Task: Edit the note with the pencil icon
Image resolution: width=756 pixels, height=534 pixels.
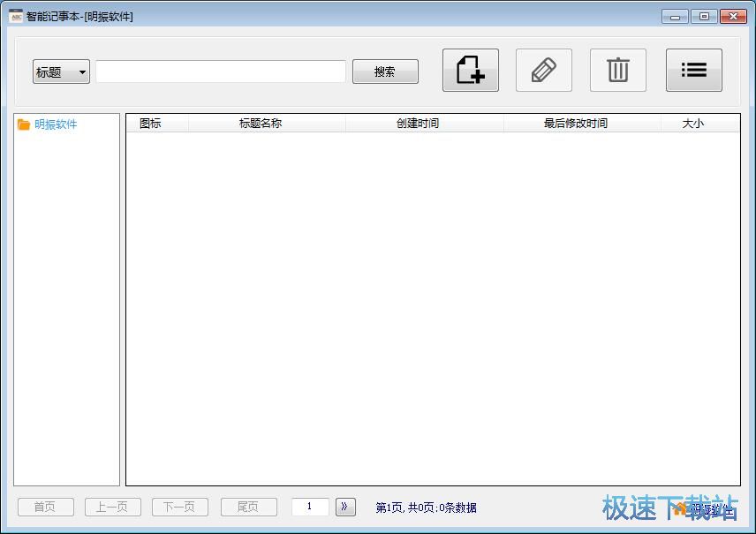Action: point(544,71)
